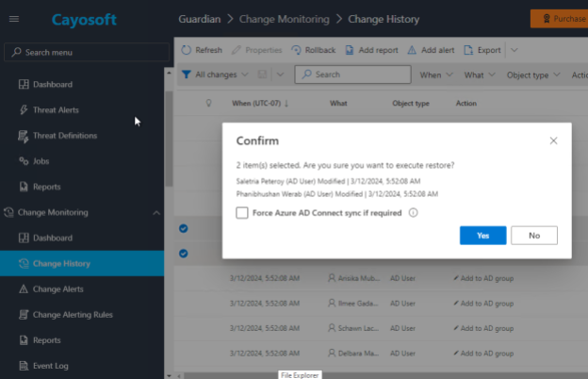Click the Purchase button
The height and width of the screenshot is (379, 588).
(x=560, y=19)
